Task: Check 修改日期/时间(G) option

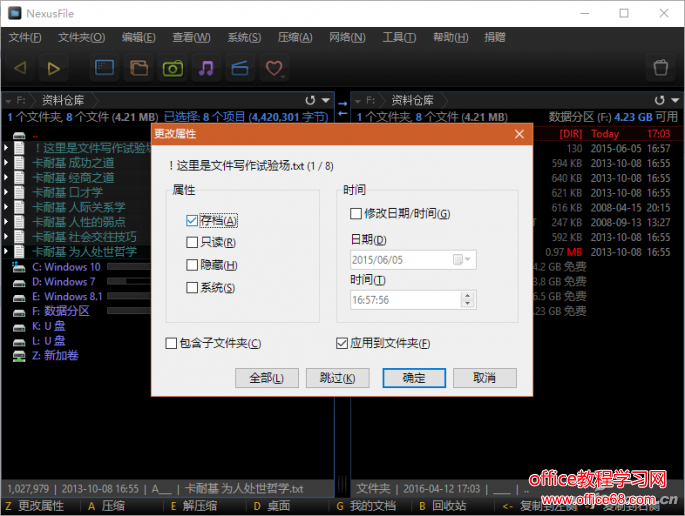Action: pyautogui.click(x=356, y=214)
